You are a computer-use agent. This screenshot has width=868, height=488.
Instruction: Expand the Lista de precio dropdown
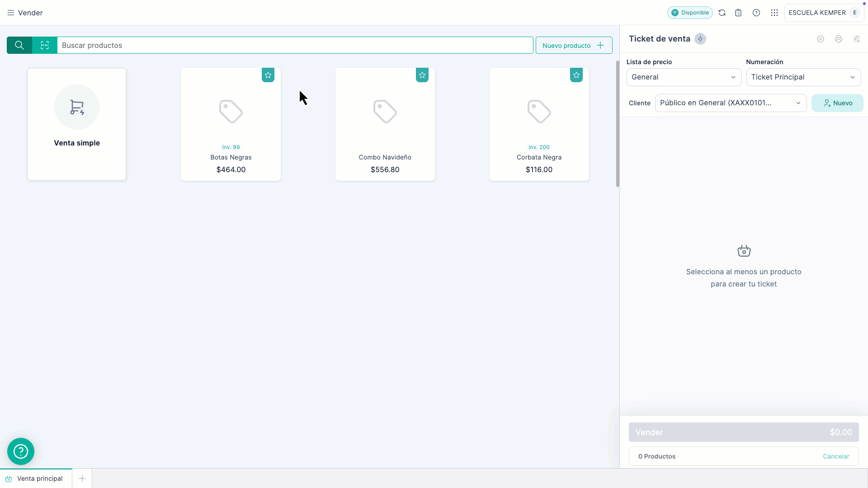684,77
